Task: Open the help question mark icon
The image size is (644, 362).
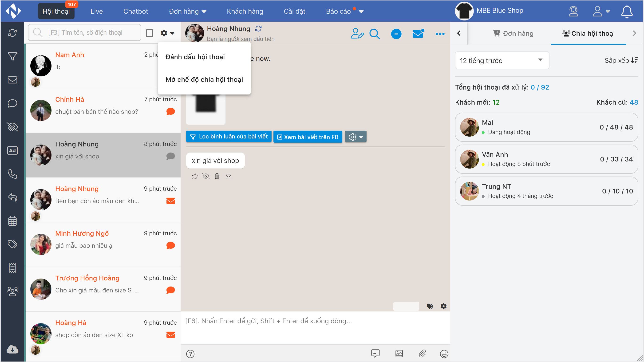Action: [x=190, y=354]
